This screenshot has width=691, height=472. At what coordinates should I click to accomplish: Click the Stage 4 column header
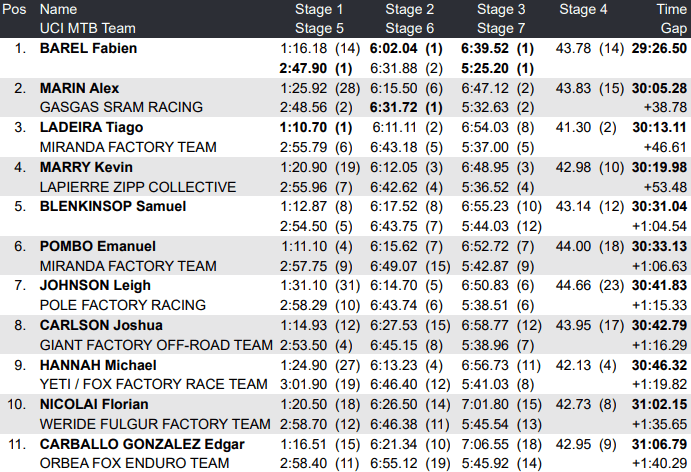[x=583, y=9]
